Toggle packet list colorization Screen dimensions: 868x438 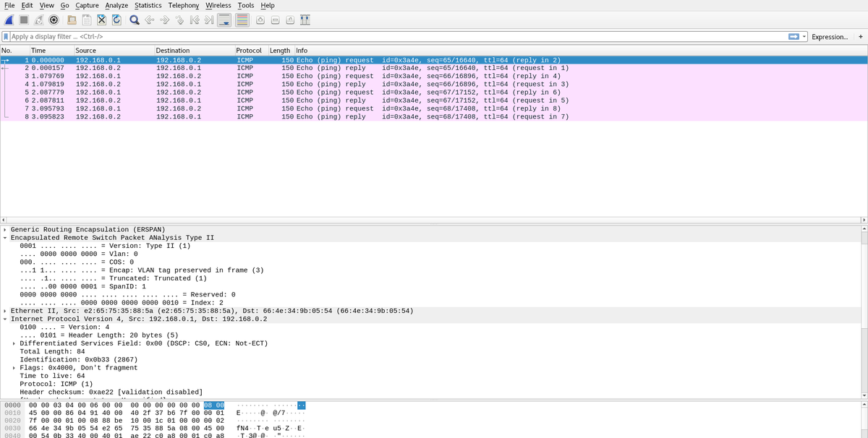[242, 20]
